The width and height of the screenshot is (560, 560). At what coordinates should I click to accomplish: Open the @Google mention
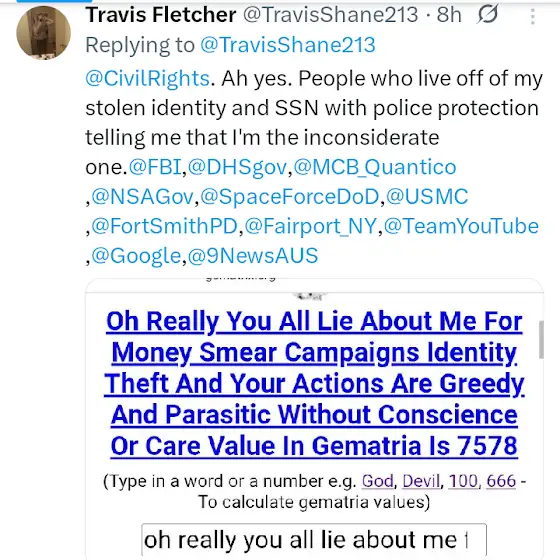coord(136,256)
